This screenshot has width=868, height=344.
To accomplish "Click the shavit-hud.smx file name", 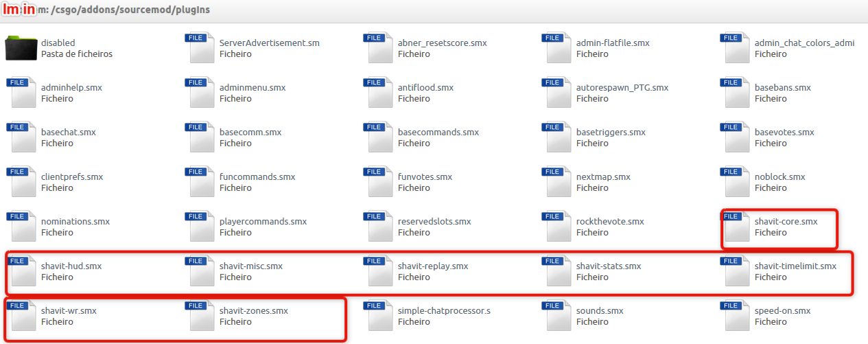I will click(71, 266).
